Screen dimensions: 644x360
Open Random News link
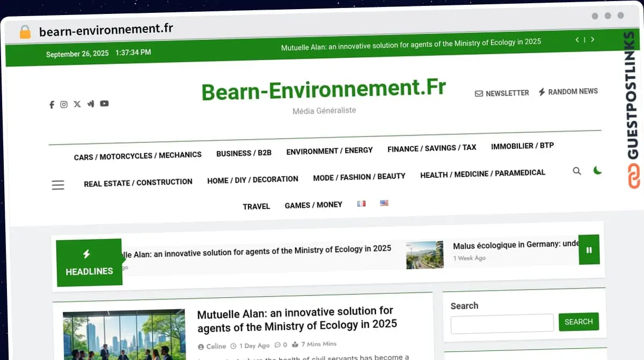tap(568, 92)
